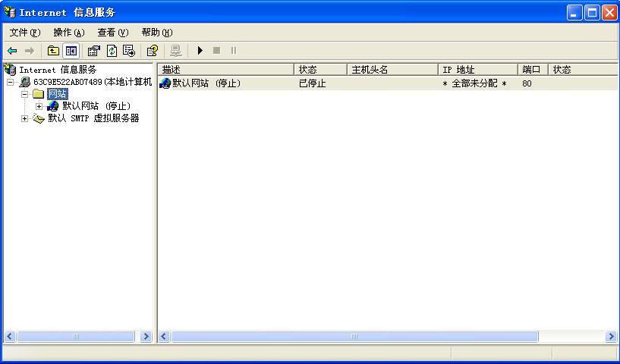Open Properties via toolbar icon
Image resolution: width=620 pixels, height=364 pixels.
point(93,51)
